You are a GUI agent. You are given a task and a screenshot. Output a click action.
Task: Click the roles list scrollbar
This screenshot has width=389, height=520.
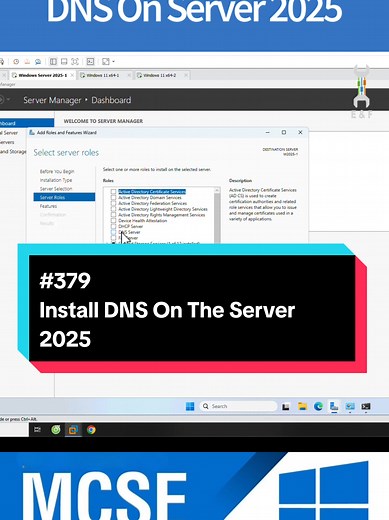pyautogui.click(x=217, y=218)
